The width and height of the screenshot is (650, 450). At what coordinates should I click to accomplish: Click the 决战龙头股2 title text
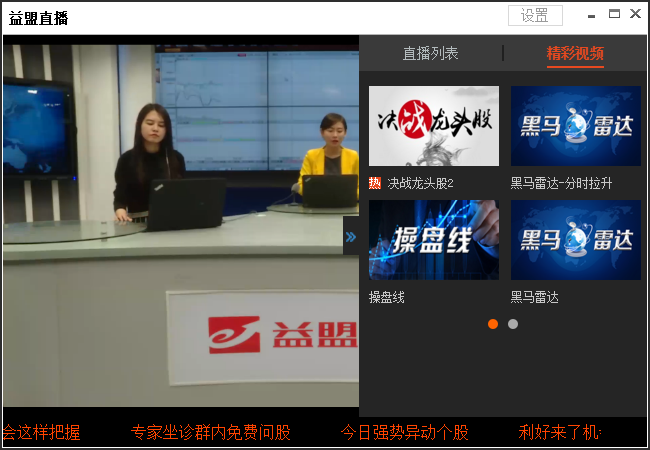[x=420, y=183]
